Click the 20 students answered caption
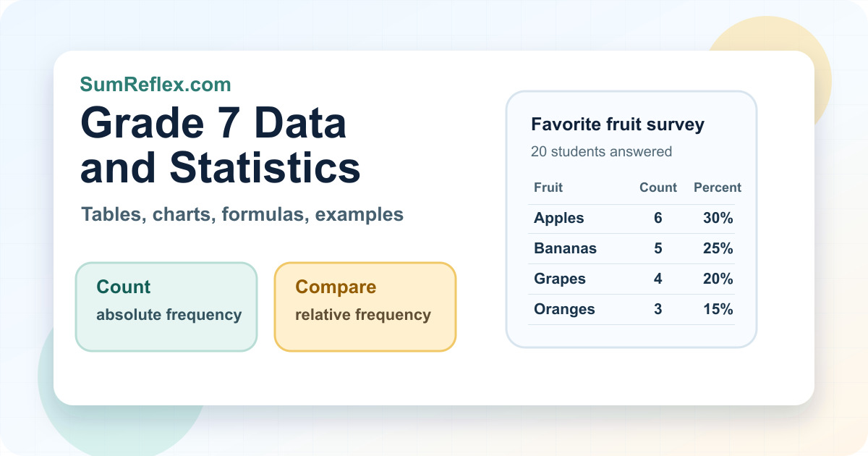Image resolution: width=868 pixels, height=456 pixels. tap(602, 151)
